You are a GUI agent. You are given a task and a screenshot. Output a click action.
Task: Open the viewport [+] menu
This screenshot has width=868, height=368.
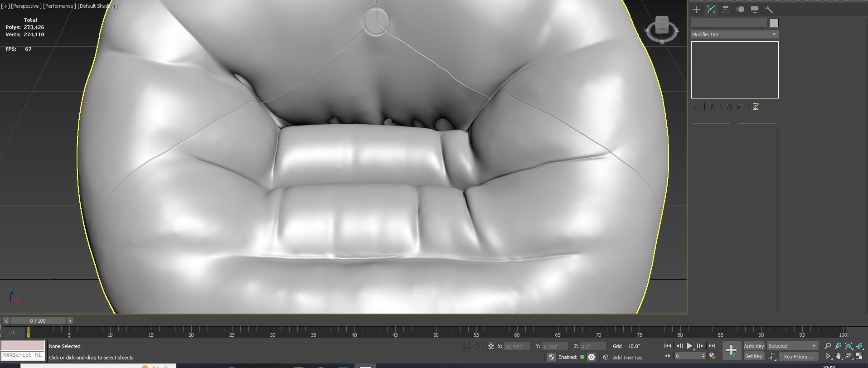click(x=5, y=6)
